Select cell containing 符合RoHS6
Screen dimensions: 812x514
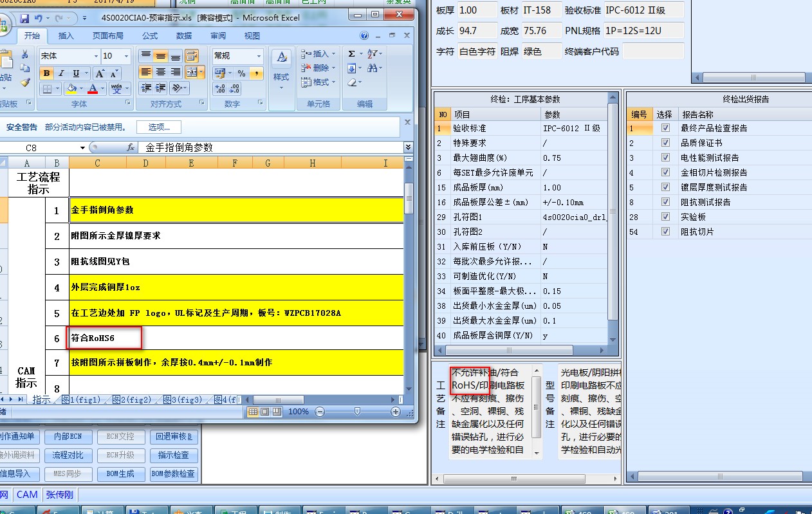(236, 338)
